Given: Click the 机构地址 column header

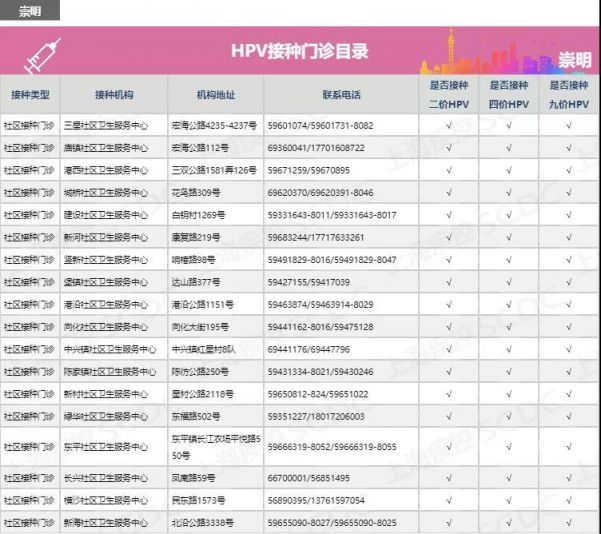Looking at the screenshot, I should point(216,95).
